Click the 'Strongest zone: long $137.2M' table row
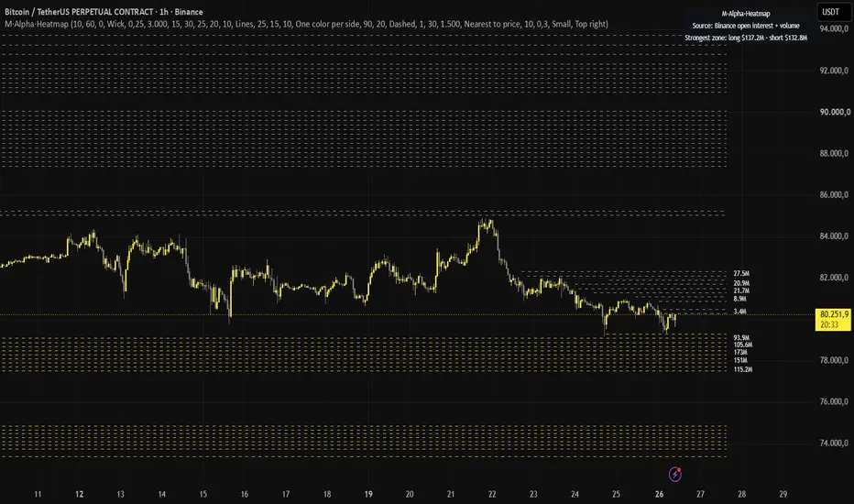Viewport: 854px width, 504px height. click(x=746, y=38)
